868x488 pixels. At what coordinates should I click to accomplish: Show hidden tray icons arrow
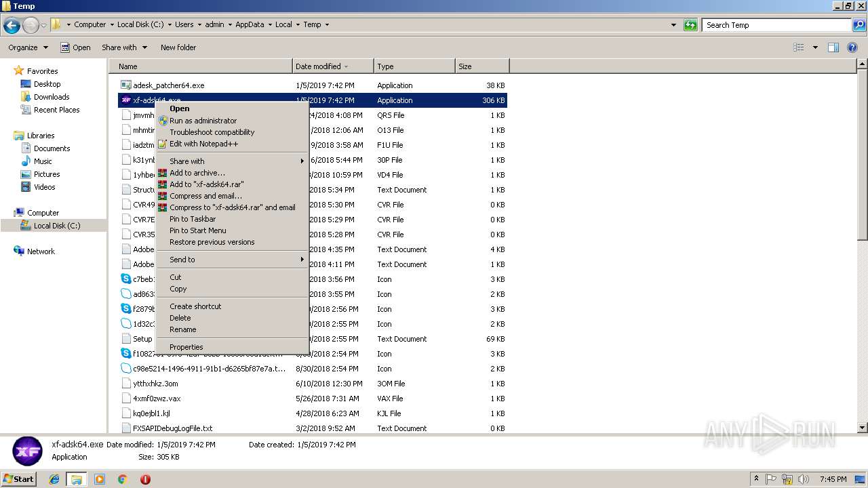tap(756, 479)
